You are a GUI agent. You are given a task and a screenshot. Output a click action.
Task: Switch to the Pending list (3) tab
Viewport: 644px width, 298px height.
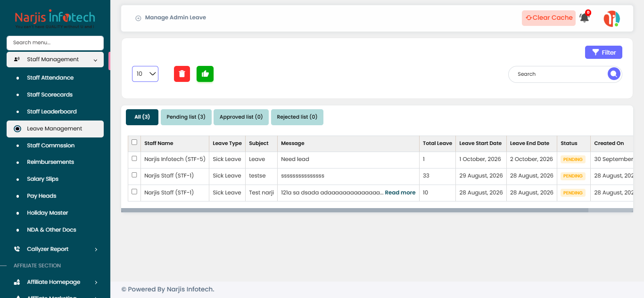click(x=186, y=117)
